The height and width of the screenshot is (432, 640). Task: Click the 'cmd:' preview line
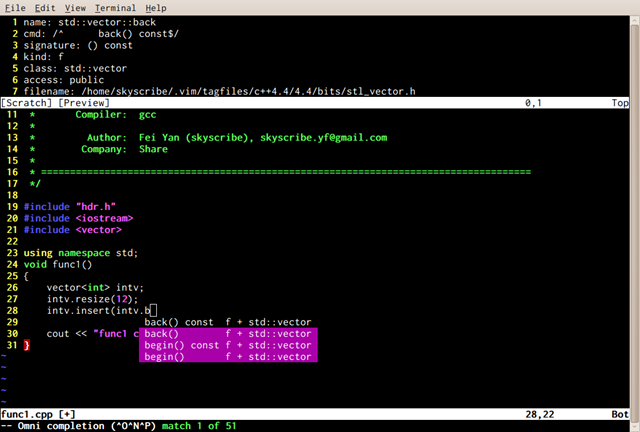(x=101, y=34)
